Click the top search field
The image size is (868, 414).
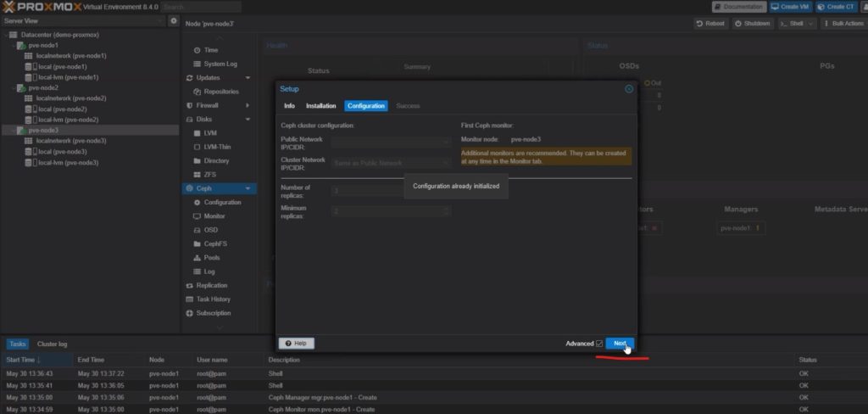tap(202, 7)
